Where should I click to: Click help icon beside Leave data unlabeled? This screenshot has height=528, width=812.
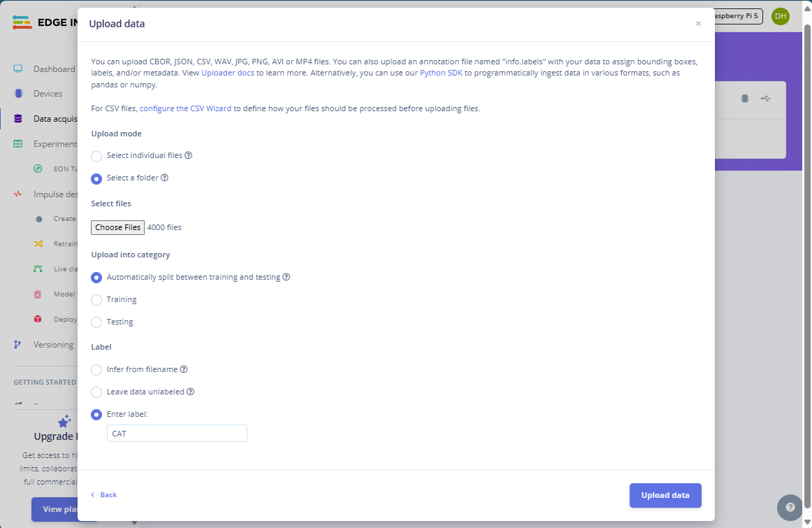tap(191, 392)
